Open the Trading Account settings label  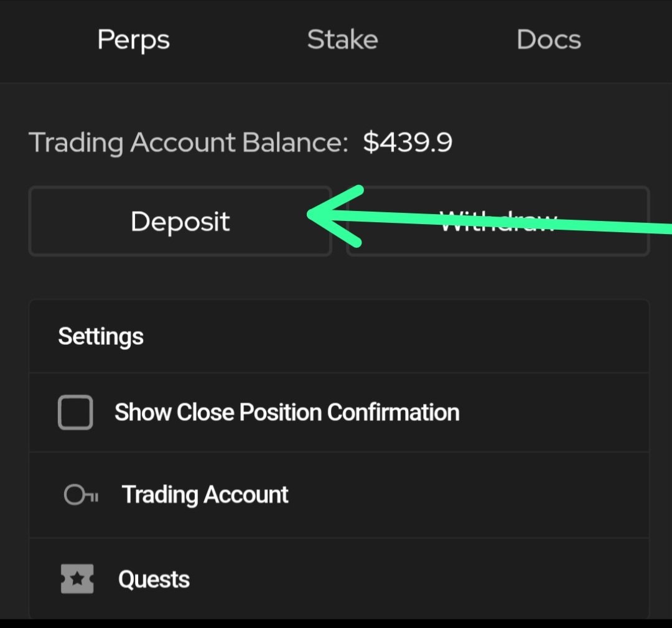[205, 495]
